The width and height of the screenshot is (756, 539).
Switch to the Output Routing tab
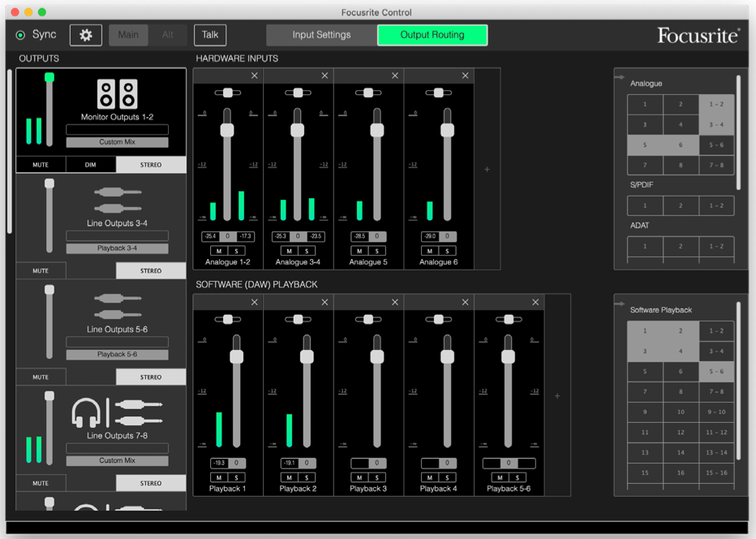click(432, 35)
